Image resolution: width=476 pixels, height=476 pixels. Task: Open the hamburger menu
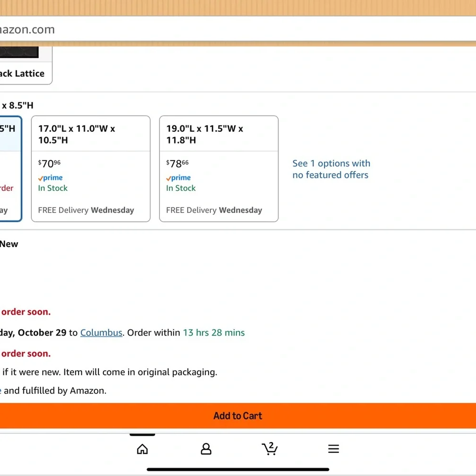(333, 449)
